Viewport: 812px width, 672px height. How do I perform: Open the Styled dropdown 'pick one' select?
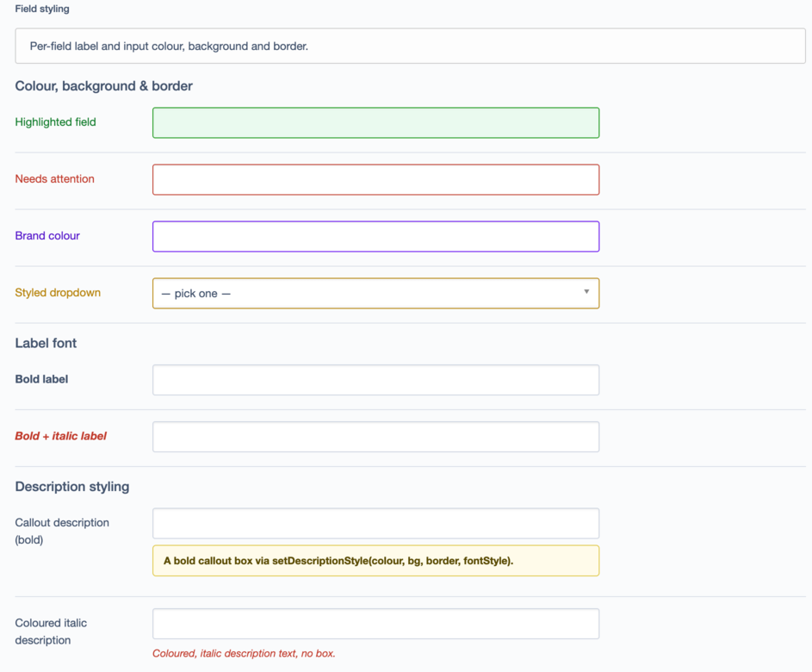point(376,293)
